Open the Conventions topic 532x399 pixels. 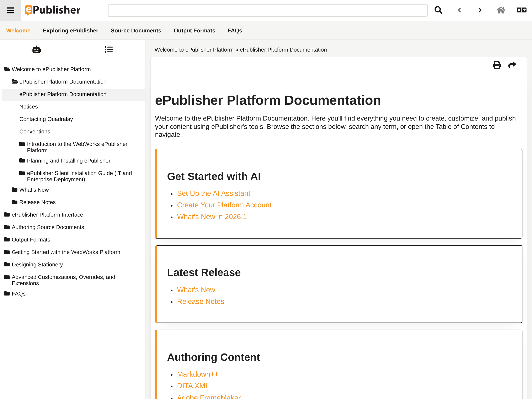[x=35, y=132]
